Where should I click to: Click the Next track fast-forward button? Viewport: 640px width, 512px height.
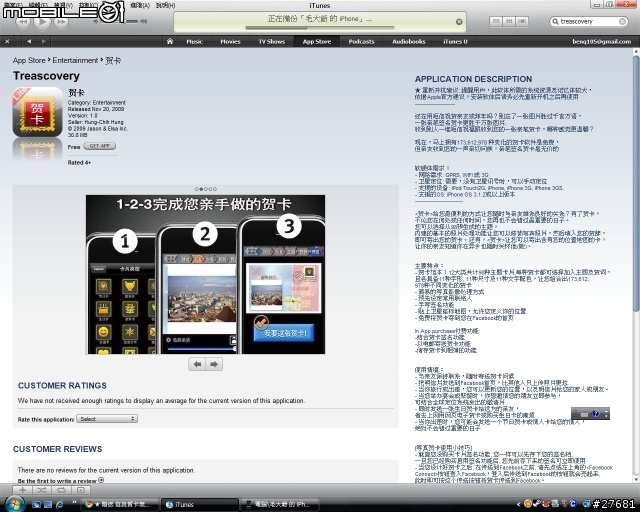(x=61, y=22)
